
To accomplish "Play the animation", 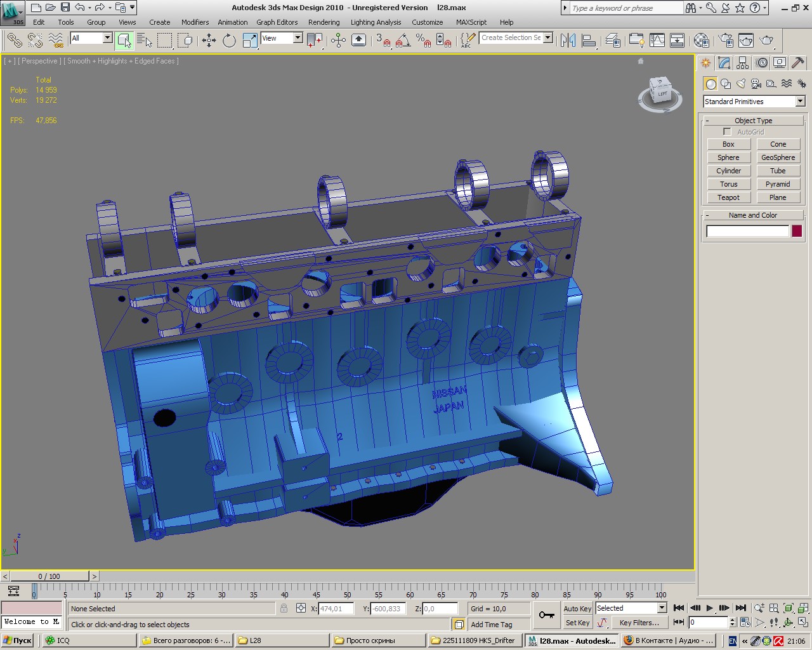I will click(x=709, y=608).
